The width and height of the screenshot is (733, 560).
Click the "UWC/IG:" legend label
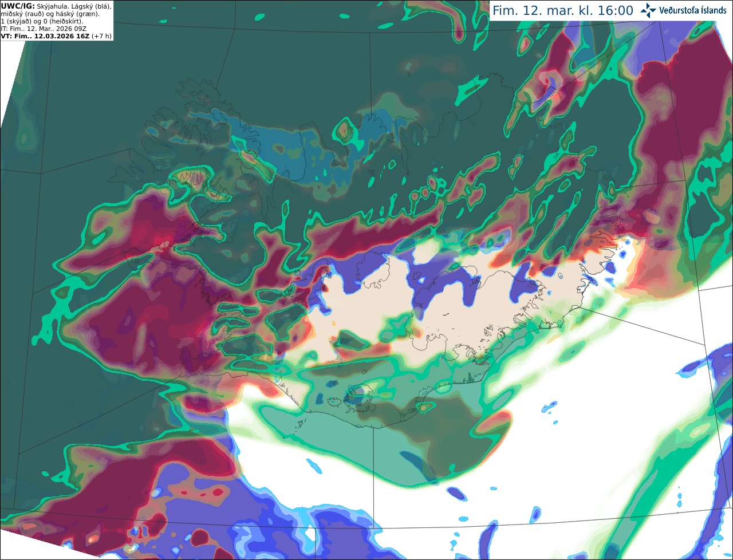[x=18, y=6]
